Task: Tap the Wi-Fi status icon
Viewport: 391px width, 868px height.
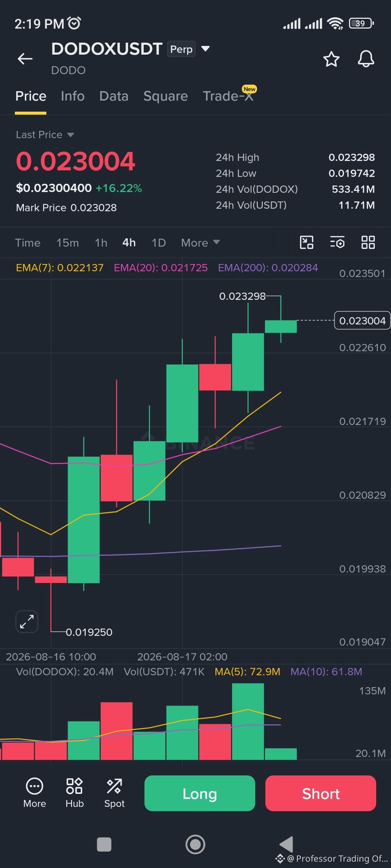Action: click(335, 24)
